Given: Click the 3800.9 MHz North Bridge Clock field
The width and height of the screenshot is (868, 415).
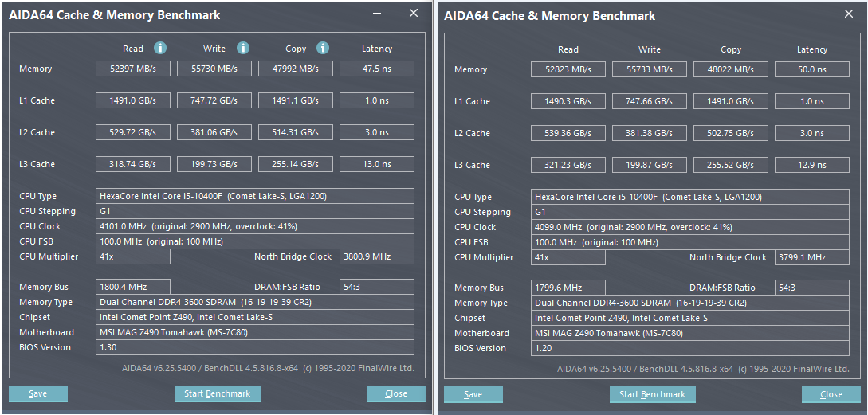Looking at the screenshot, I should 376,256.
